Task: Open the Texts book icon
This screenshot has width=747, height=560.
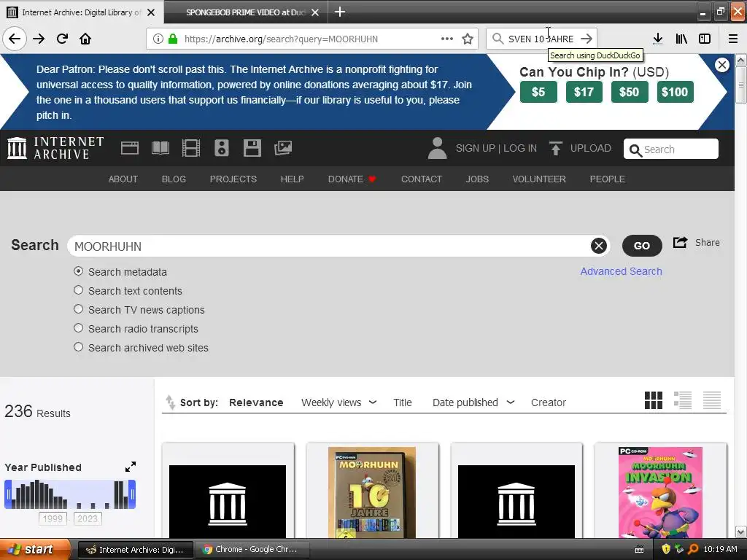Action: tap(160, 148)
